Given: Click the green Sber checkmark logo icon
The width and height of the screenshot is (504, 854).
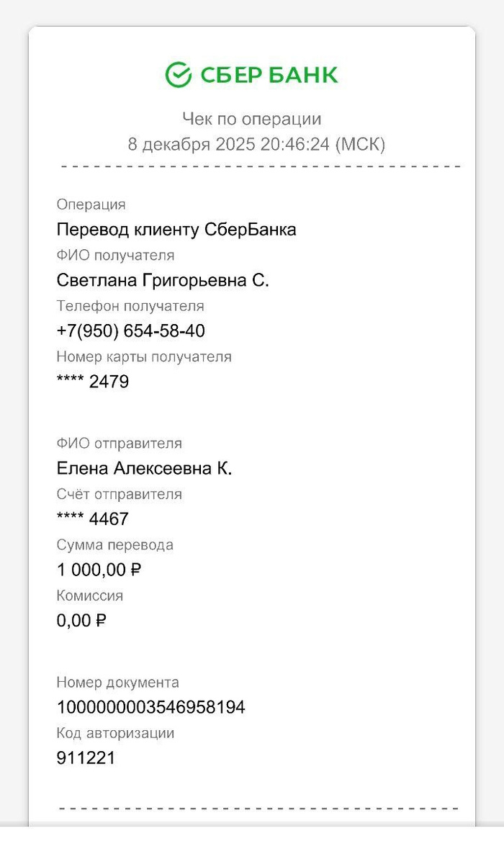Looking at the screenshot, I should point(178,75).
